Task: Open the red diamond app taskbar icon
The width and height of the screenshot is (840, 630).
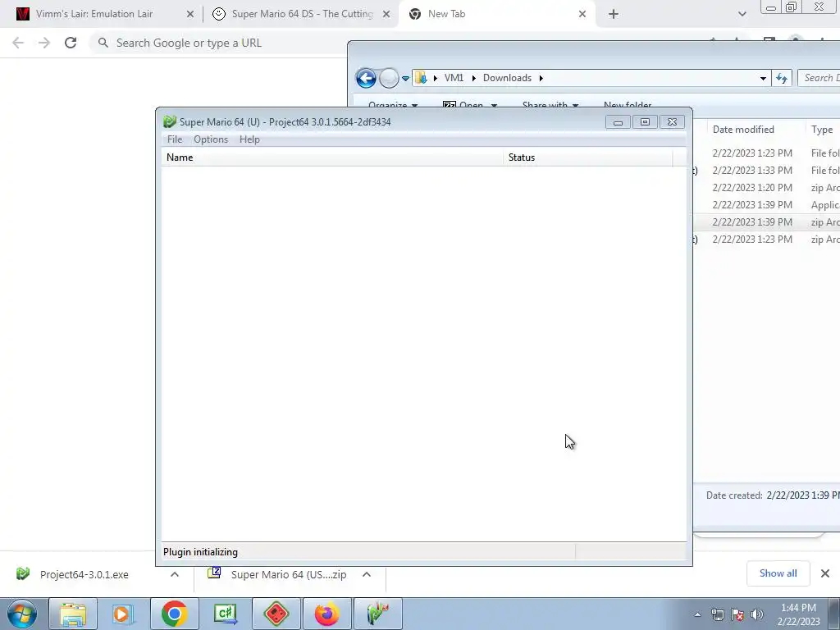Action: coord(276,614)
